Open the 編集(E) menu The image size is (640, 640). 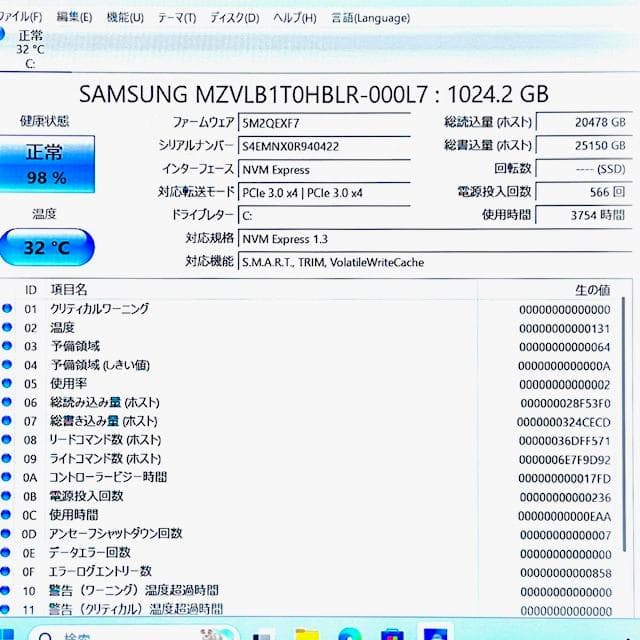[74, 17]
